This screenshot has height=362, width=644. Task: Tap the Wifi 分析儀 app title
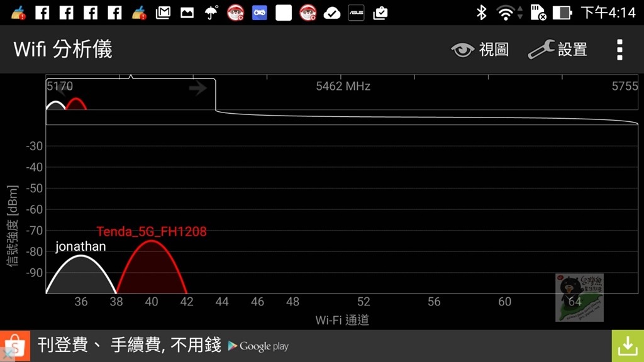(x=63, y=49)
